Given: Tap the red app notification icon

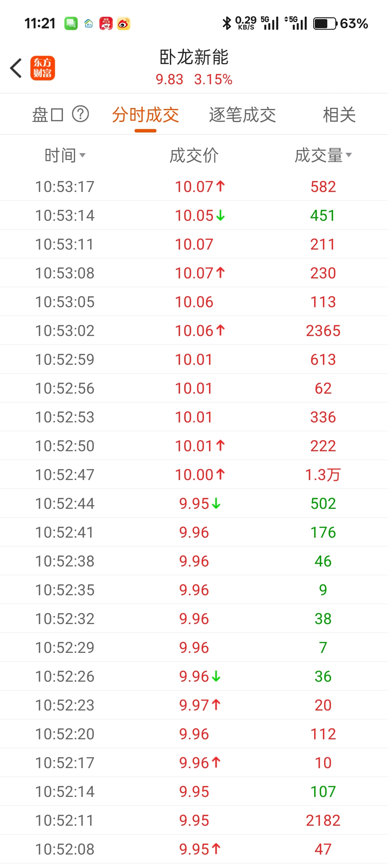Looking at the screenshot, I should point(106,23).
